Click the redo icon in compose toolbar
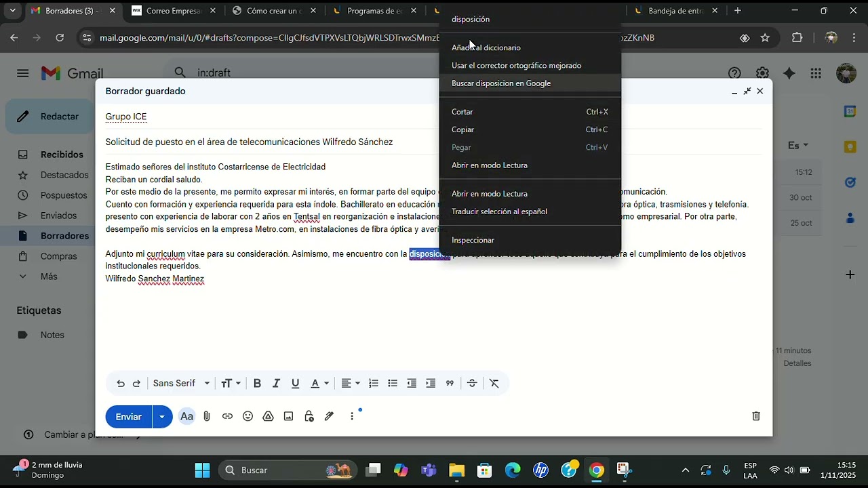The image size is (868, 488). (136, 384)
